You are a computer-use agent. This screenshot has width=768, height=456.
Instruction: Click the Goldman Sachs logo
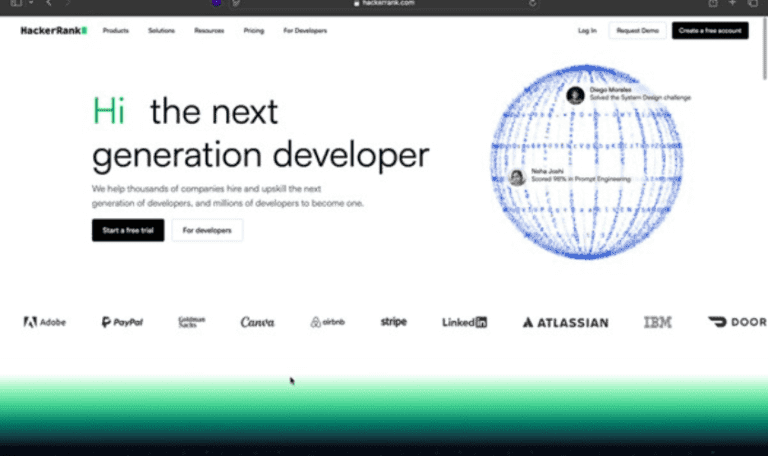pos(192,322)
